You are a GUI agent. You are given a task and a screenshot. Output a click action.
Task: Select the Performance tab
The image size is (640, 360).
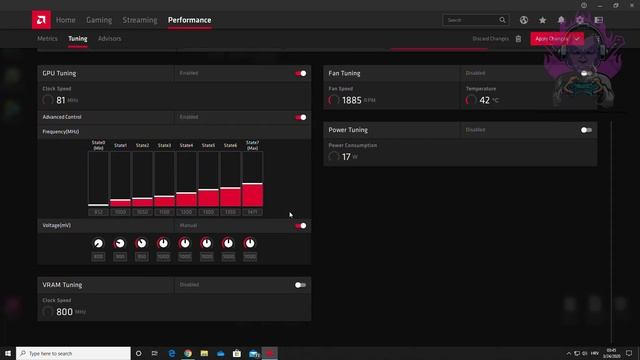[189, 20]
